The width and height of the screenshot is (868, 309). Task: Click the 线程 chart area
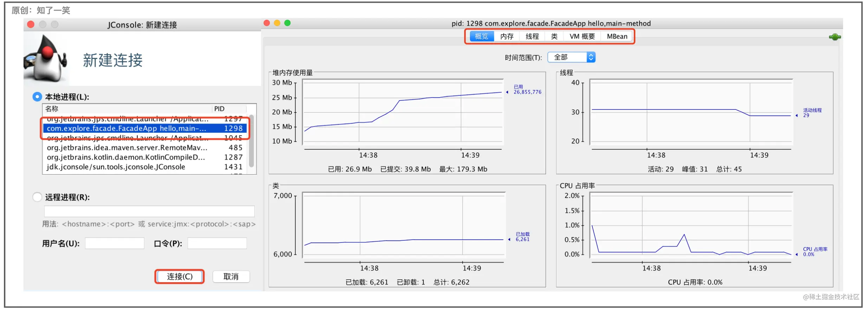[x=691, y=112]
